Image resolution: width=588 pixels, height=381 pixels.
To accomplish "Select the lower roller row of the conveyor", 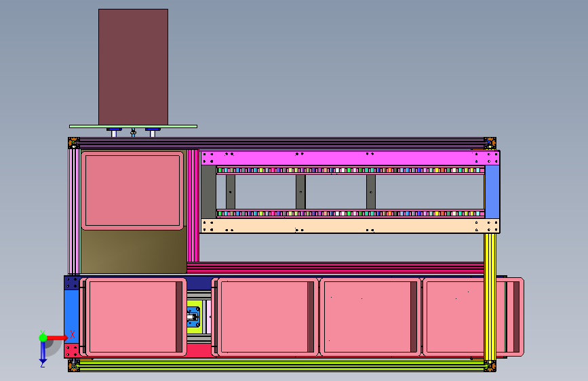I will (350, 214).
